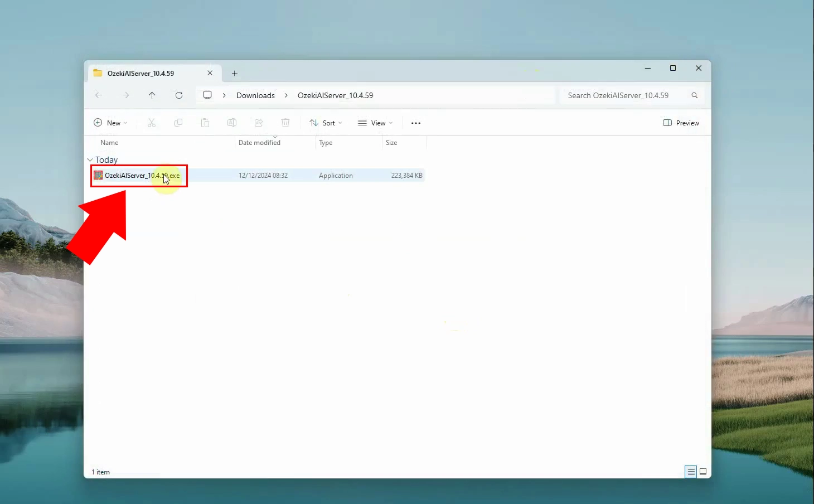Close the OzekiAIServer_10.4.59 tab
The image size is (814, 504).
point(210,73)
